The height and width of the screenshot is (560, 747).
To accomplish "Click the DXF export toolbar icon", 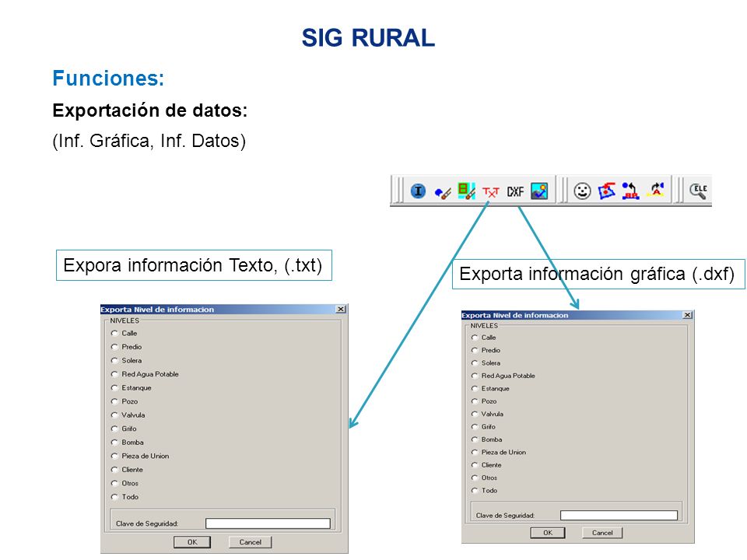I will tap(515, 191).
